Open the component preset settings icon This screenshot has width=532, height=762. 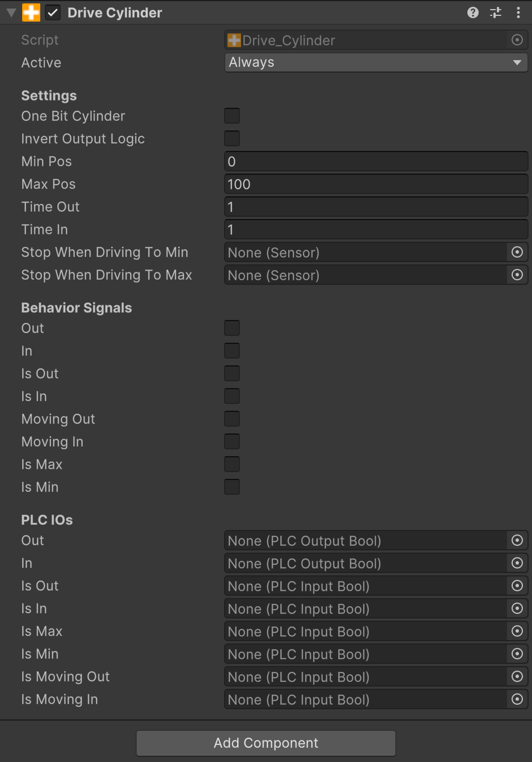tap(496, 12)
